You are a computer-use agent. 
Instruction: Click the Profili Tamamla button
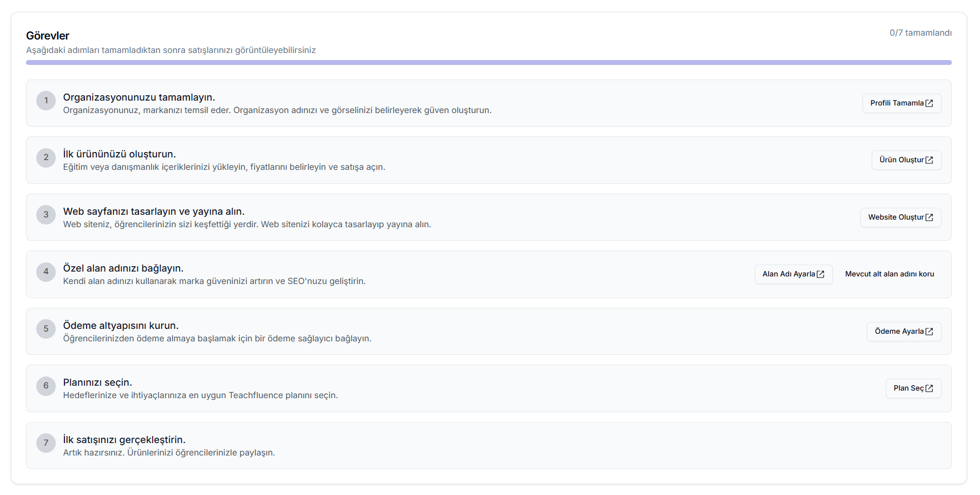[x=902, y=103]
